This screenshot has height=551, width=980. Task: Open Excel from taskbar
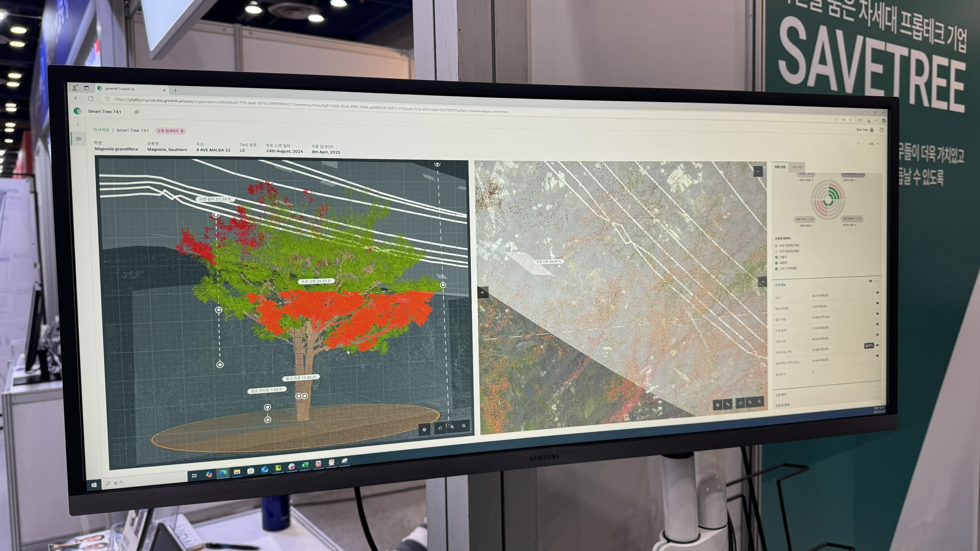305,465
